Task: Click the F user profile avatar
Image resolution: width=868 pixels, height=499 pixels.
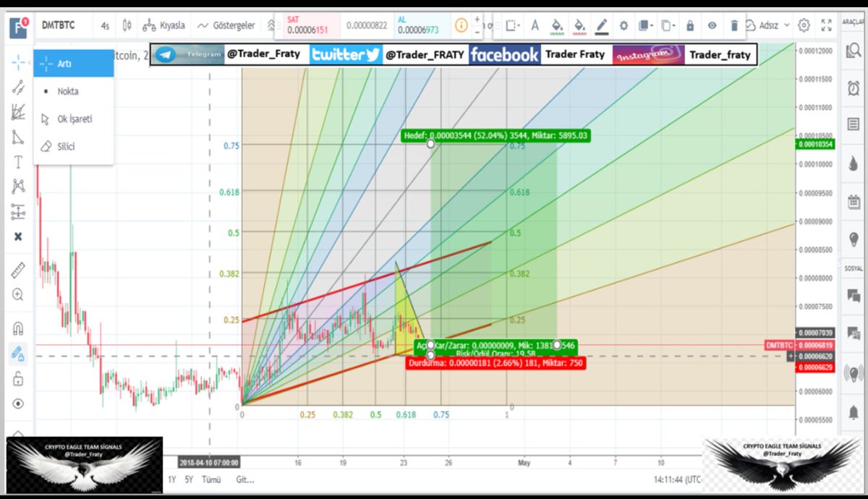Action: [18, 27]
